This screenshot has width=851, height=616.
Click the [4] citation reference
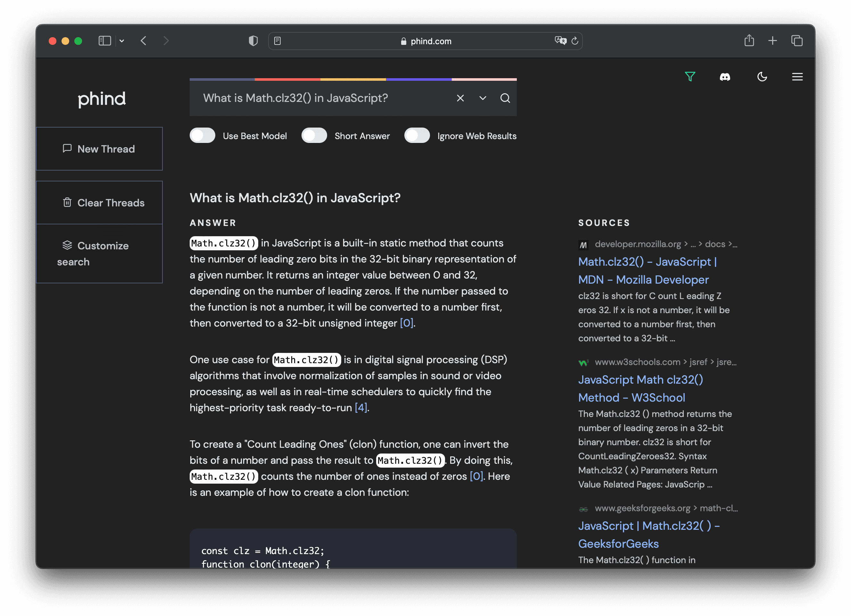(x=361, y=407)
